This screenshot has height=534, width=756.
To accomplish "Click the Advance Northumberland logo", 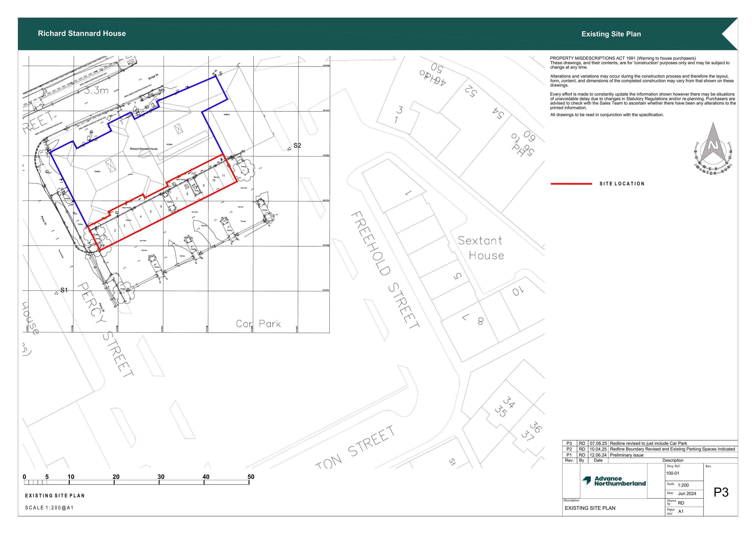I will (x=614, y=481).
